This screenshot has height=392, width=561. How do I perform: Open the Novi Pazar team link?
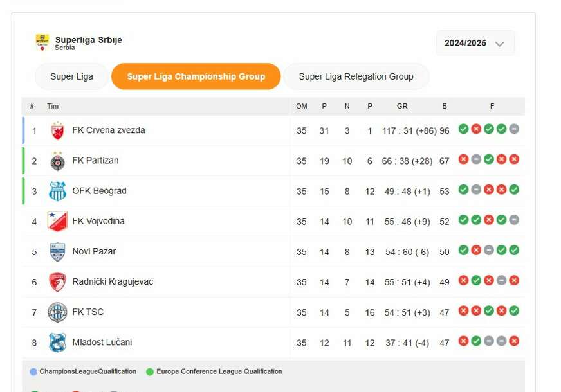click(94, 251)
